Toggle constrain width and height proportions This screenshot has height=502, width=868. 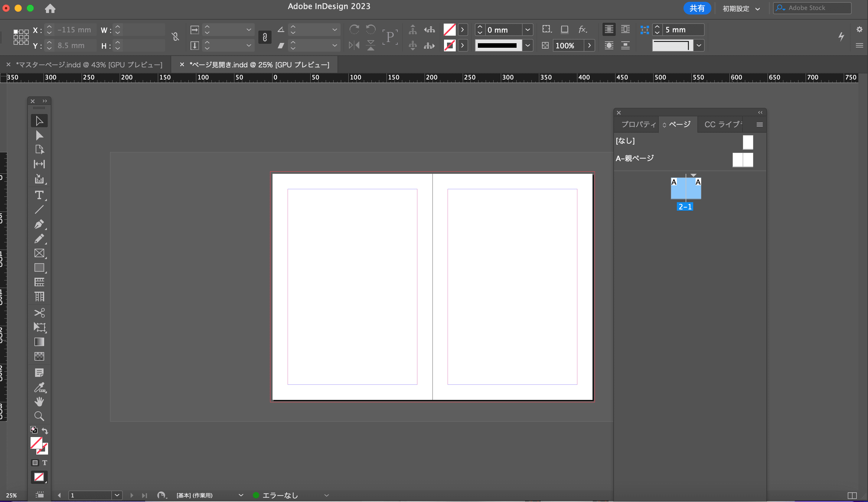click(175, 37)
